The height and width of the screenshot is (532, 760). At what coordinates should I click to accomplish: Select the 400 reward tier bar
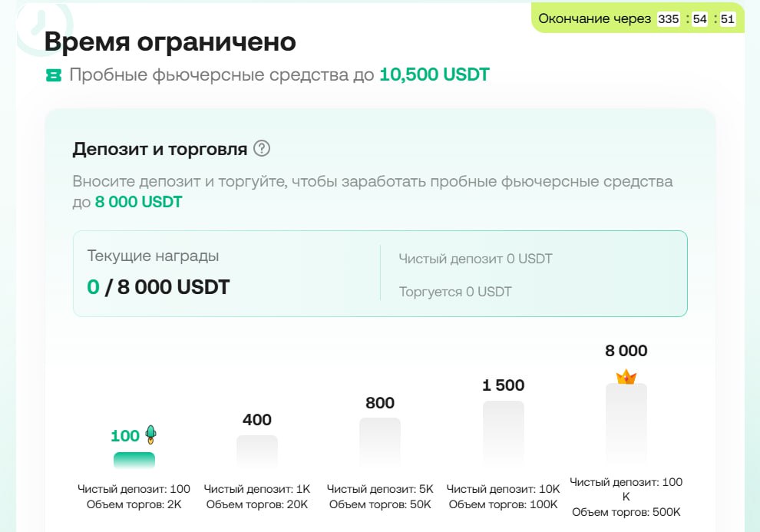tap(257, 451)
